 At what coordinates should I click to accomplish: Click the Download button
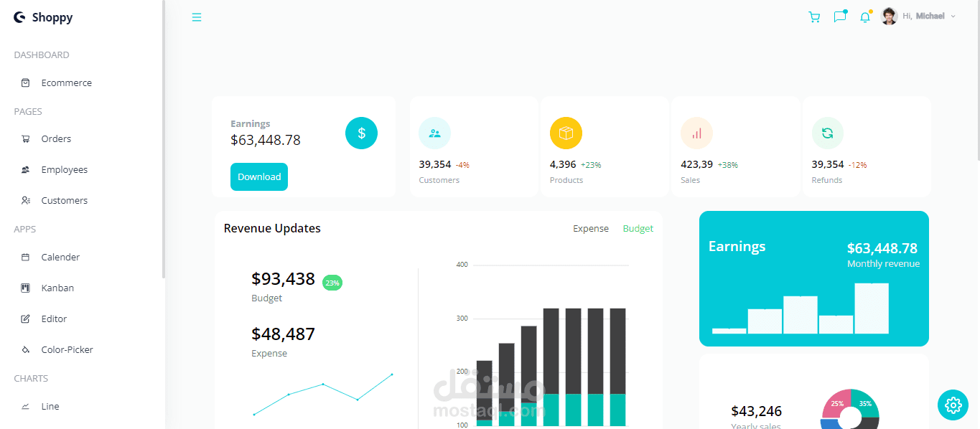point(259,176)
